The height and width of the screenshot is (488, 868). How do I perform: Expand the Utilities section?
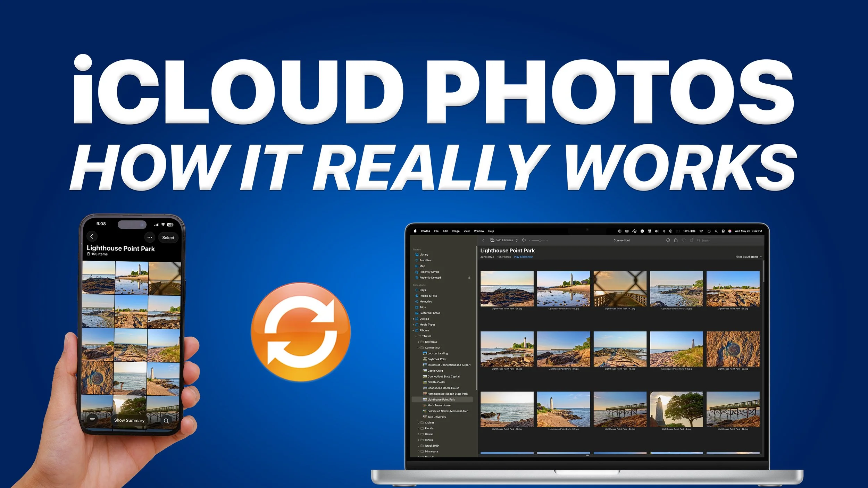pyautogui.click(x=413, y=319)
